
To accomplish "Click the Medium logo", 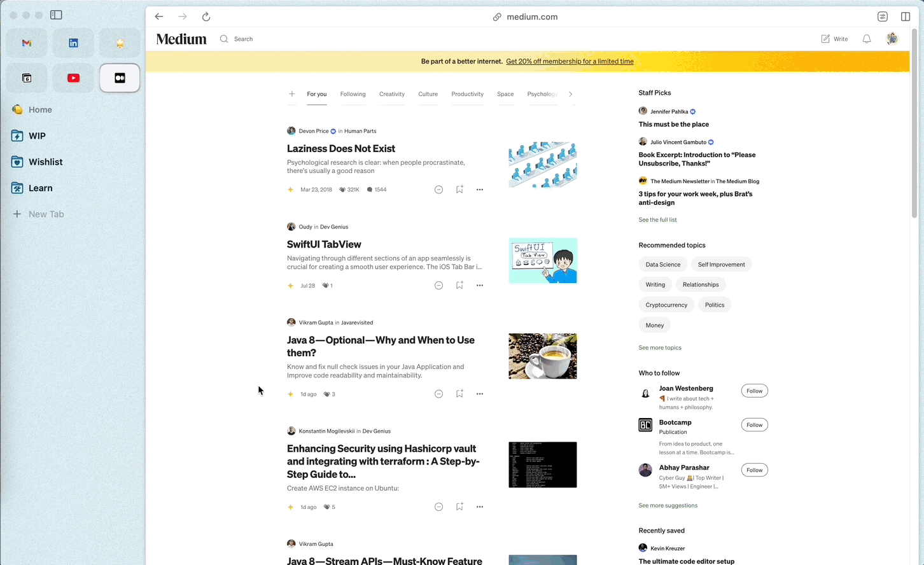I will point(181,39).
